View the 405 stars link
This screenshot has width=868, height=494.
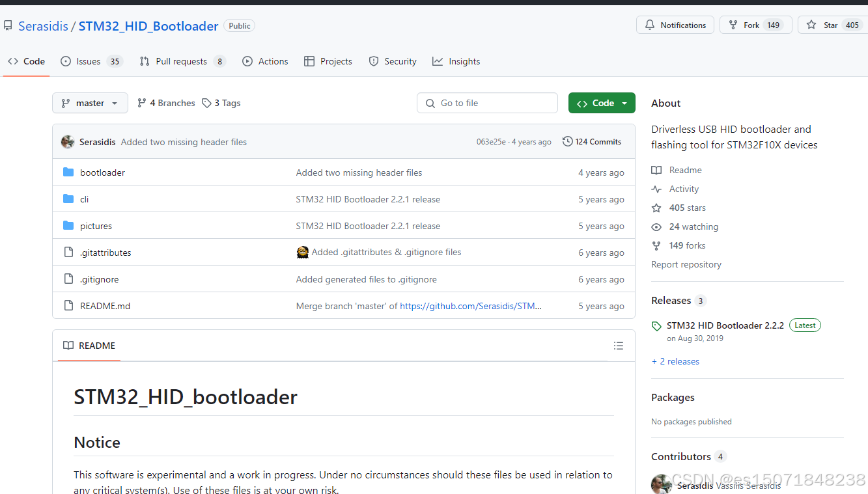(679, 208)
